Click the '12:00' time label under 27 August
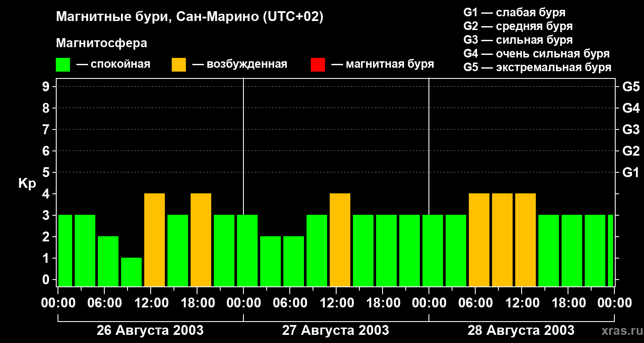Image resolution: width=644 pixels, height=343 pixels. [x=337, y=303]
